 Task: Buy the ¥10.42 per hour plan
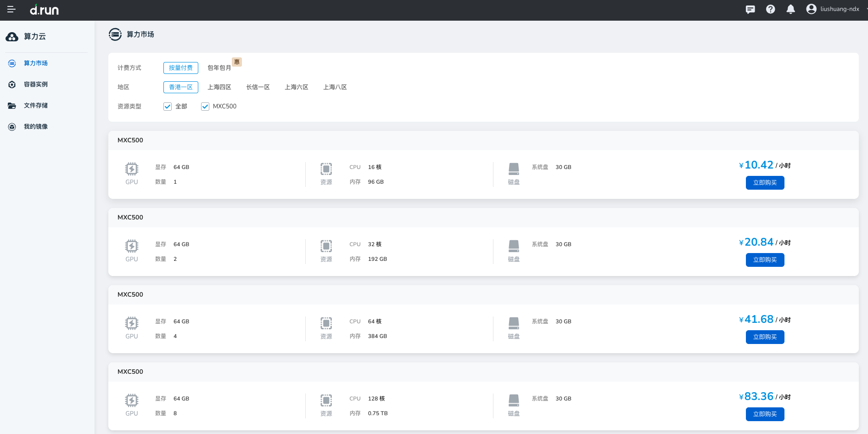pos(765,183)
